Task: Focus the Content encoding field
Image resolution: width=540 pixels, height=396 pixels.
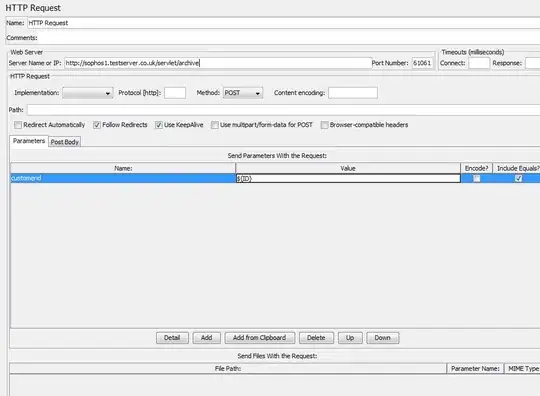Action: click(353, 93)
